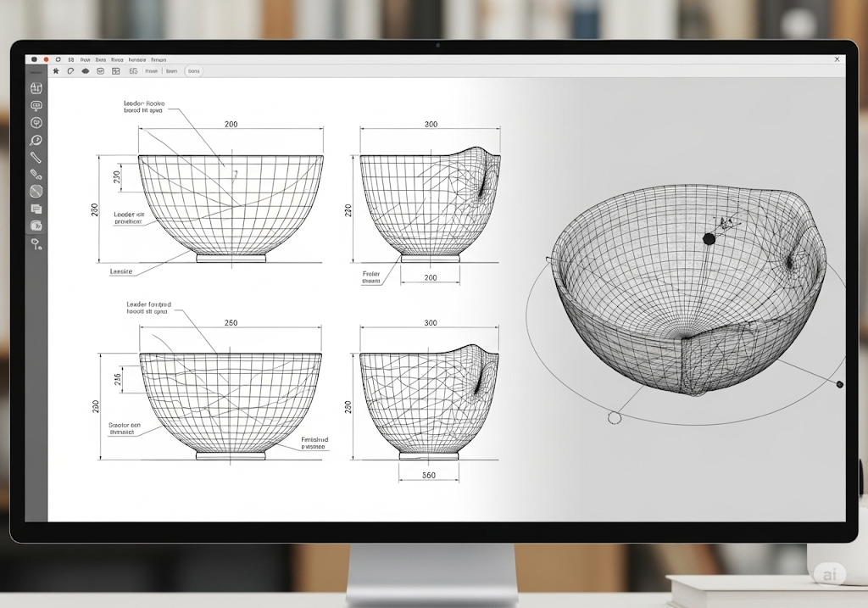Screen dimensions: 868x608
Task: Click the refresh icon in the title bar
Action: tap(57, 60)
